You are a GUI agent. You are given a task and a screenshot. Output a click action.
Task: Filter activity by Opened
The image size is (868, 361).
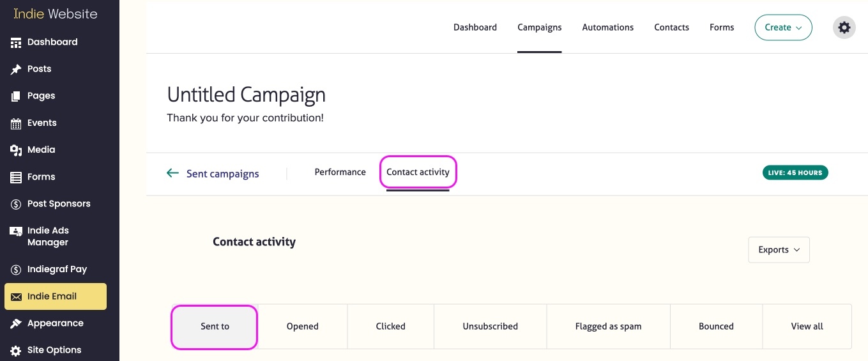click(x=302, y=326)
